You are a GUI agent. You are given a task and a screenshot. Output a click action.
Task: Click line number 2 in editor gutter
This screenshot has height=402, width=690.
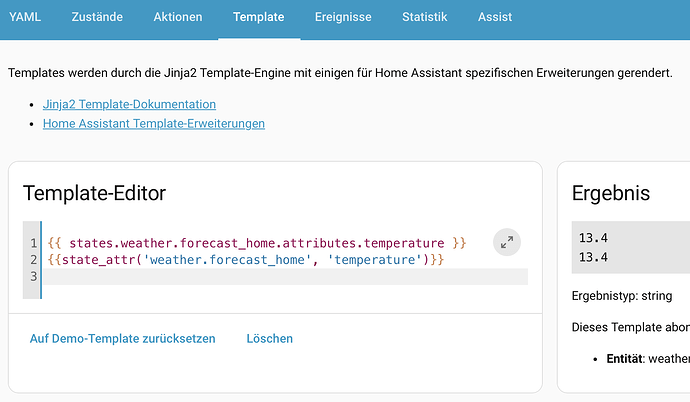coord(33,260)
